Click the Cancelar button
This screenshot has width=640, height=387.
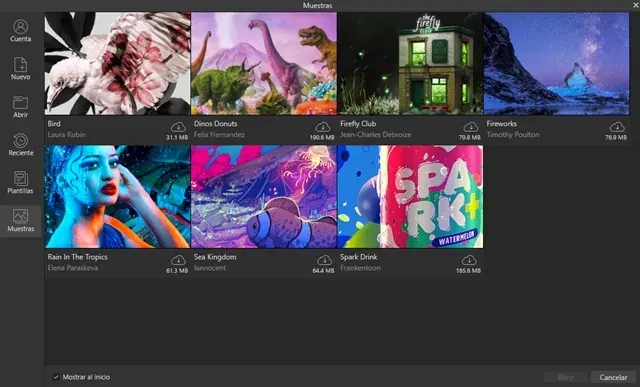[613, 377]
